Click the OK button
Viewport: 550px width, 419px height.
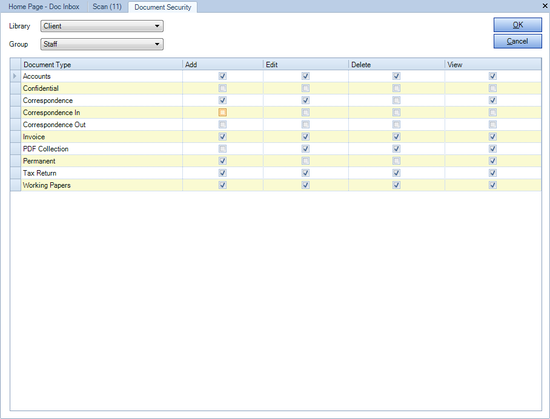coord(517,25)
